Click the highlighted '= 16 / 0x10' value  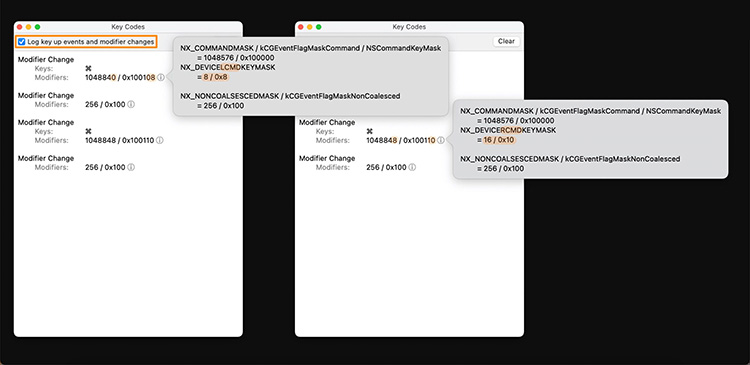tap(496, 140)
